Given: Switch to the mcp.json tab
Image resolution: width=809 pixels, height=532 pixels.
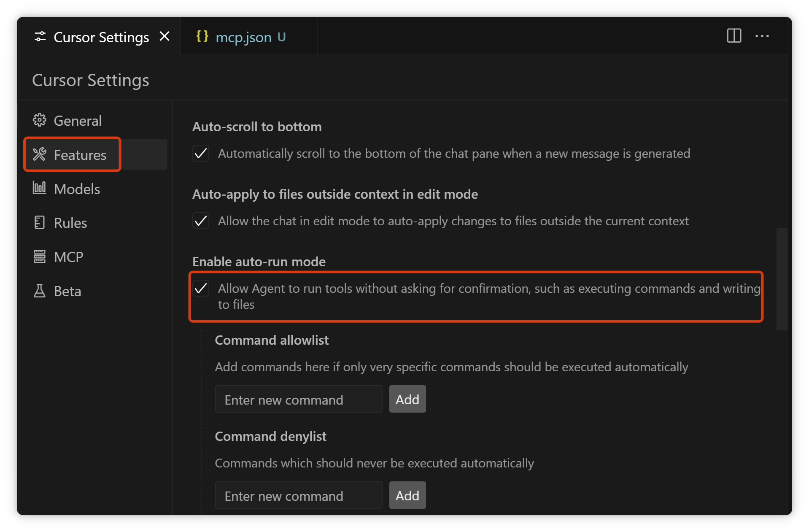Looking at the screenshot, I should [x=243, y=37].
